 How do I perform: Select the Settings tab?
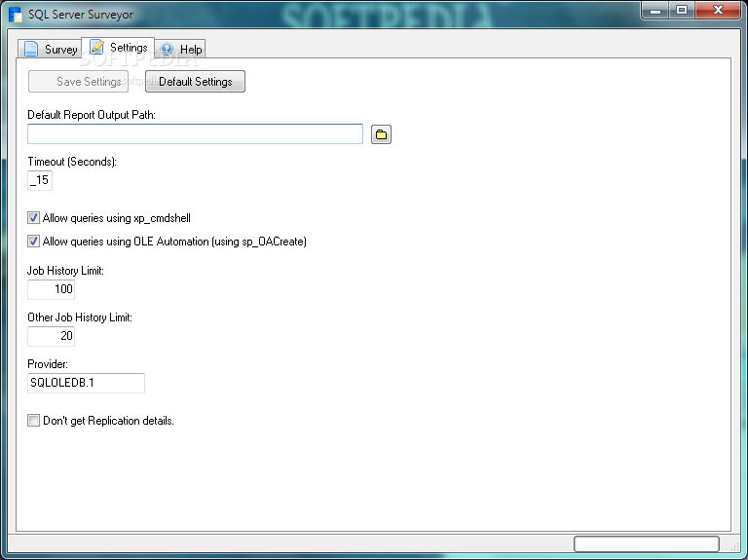pyautogui.click(x=118, y=47)
